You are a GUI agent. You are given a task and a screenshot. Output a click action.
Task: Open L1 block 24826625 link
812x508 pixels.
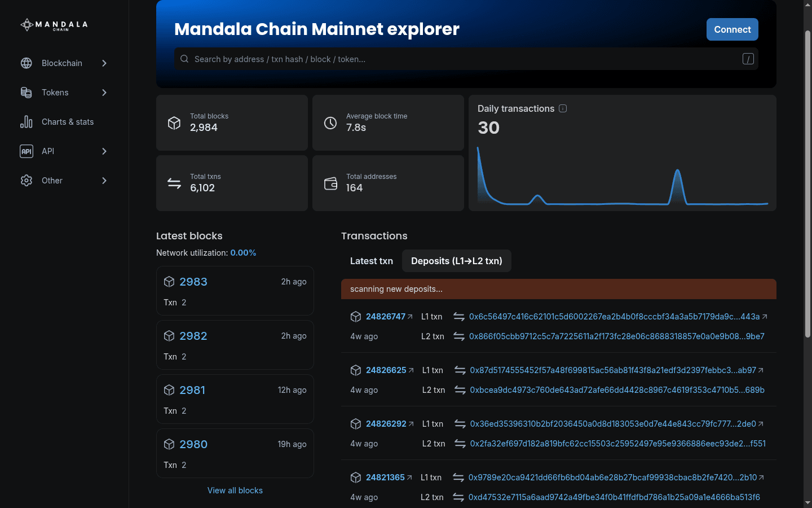pyautogui.click(x=386, y=370)
